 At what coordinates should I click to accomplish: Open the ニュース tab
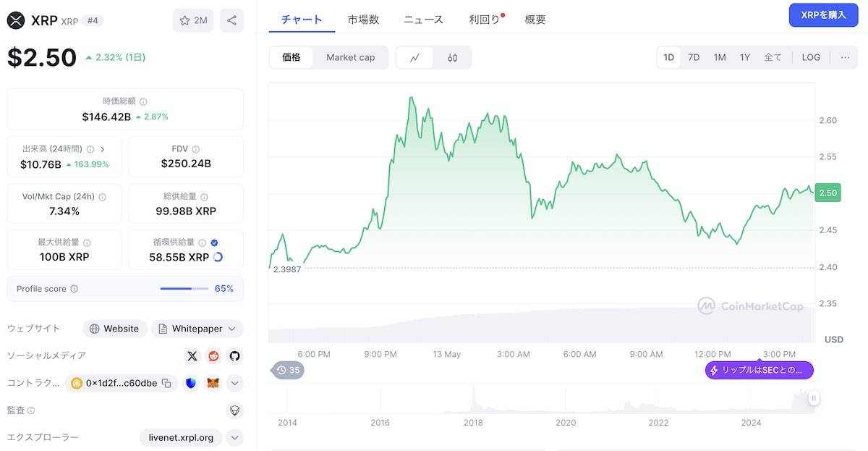point(423,20)
